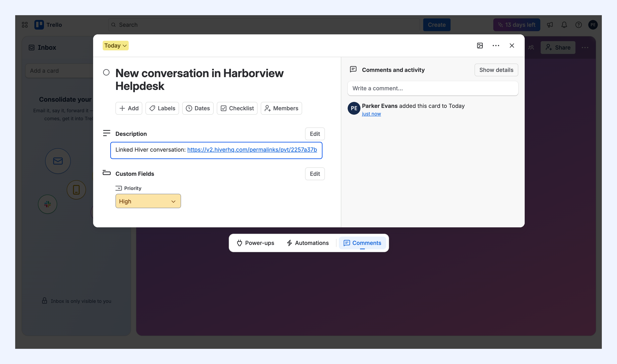Click the email envelope icon in Inbox
This screenshot has width=617, height=364.
pos(58,161)
